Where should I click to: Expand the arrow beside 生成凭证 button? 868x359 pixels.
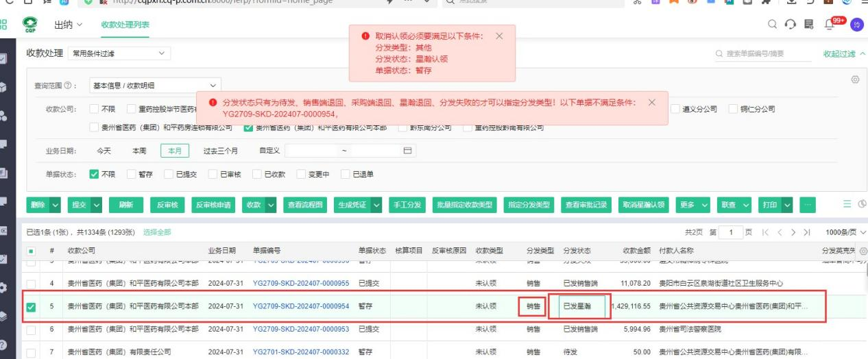point(377,205)
